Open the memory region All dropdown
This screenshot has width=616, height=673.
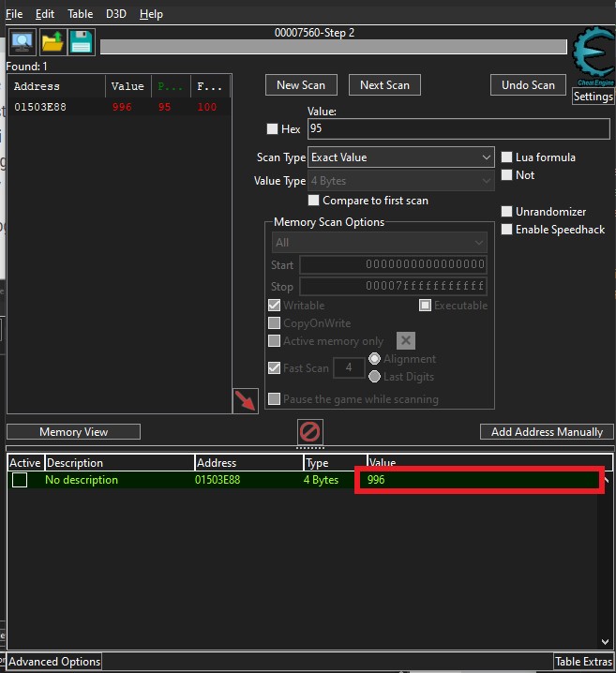click(x=379, y=243)
